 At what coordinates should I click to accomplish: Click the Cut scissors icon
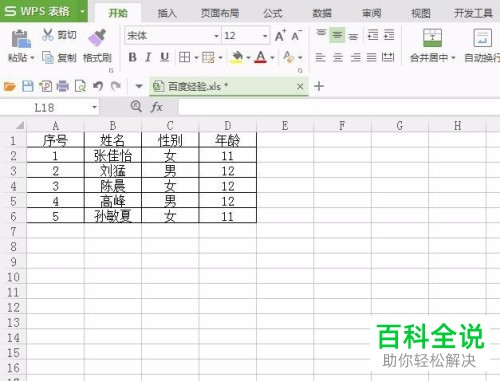48,35
